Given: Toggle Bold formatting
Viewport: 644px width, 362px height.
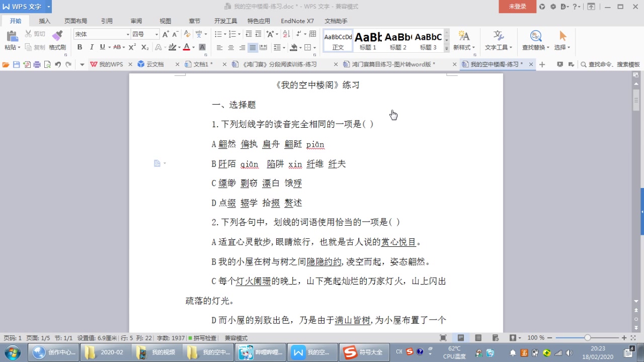Looking at the screenshot, I should pos(79,47).
